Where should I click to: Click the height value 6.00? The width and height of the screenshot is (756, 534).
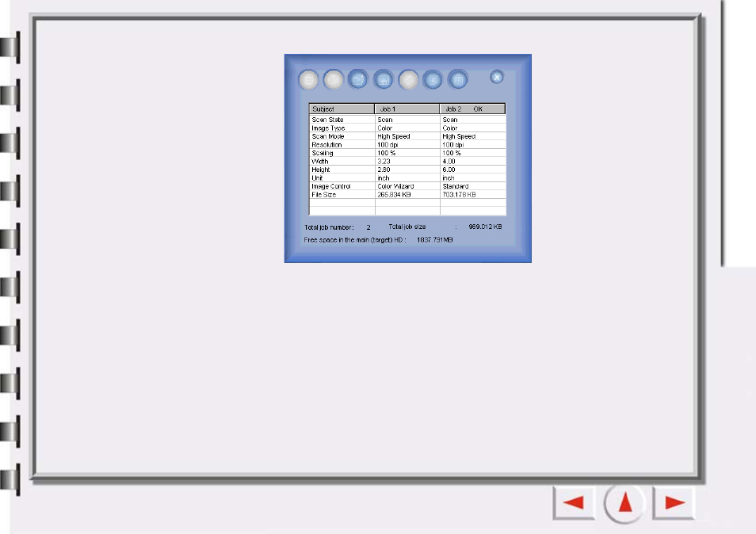coord(449,170)
